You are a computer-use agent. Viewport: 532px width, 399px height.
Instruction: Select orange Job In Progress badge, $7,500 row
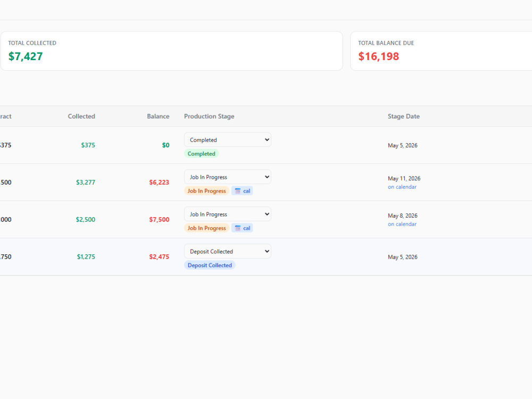tap(206, 228)
